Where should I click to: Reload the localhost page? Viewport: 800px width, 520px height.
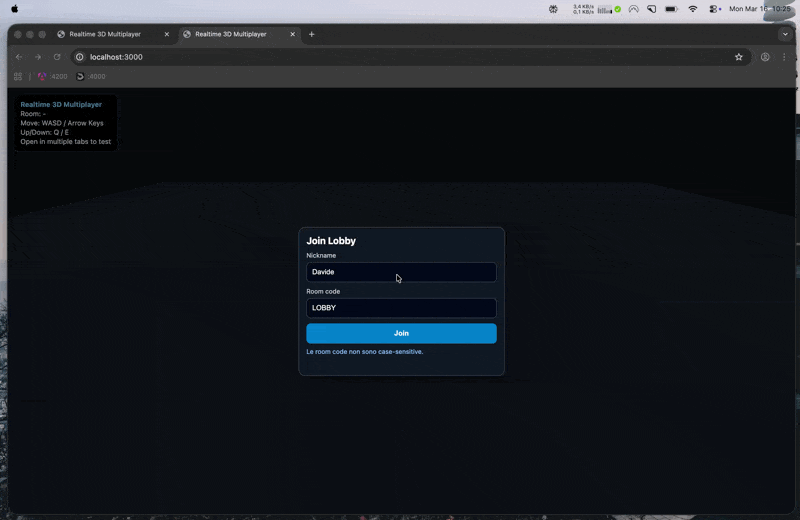click(x=57, y=57)
